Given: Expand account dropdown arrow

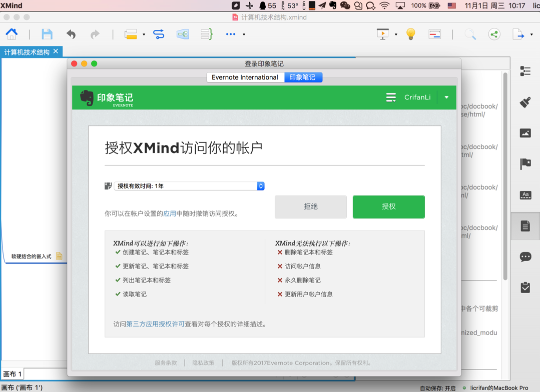Looking at the screenshot, I should pyautogui.click(x=446, y=97).
